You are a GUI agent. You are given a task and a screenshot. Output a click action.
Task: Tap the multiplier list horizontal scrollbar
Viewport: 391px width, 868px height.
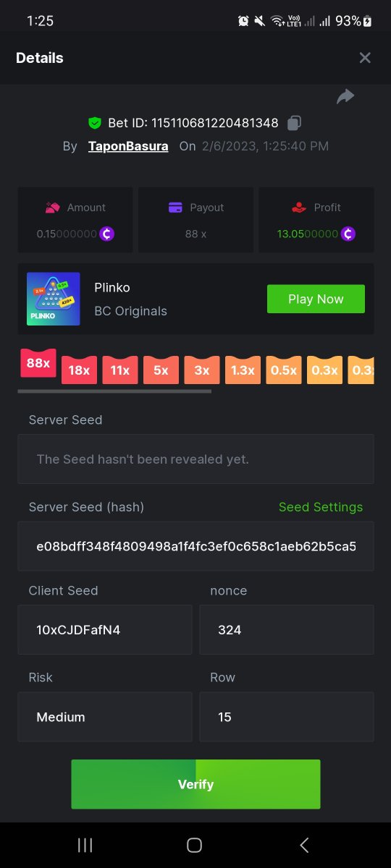tap(114, 391)
